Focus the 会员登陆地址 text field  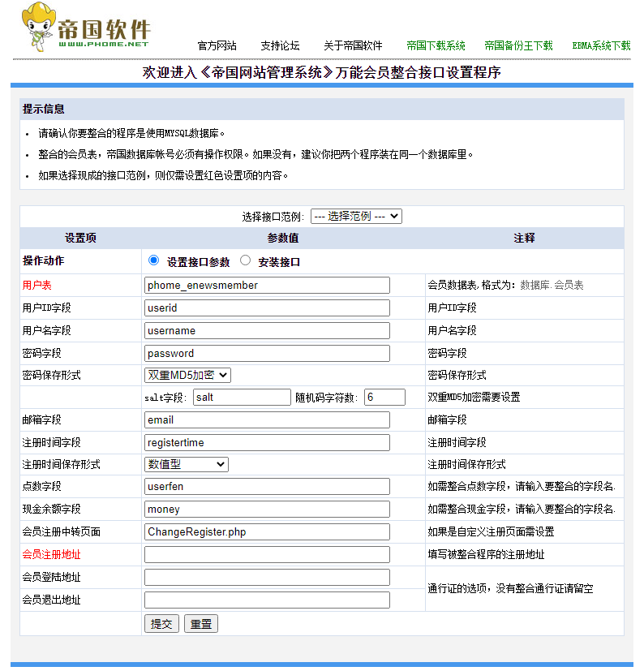(267, 578)
